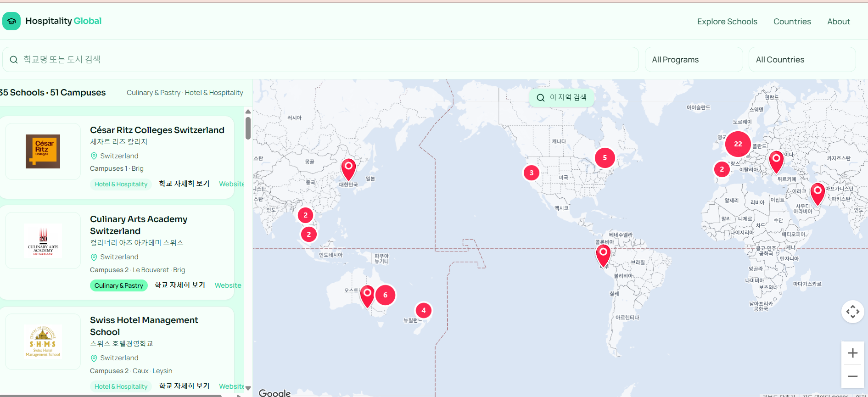
Task: Click location pin icon on Culinary Arts Academy card
Action: pos(94,257)
